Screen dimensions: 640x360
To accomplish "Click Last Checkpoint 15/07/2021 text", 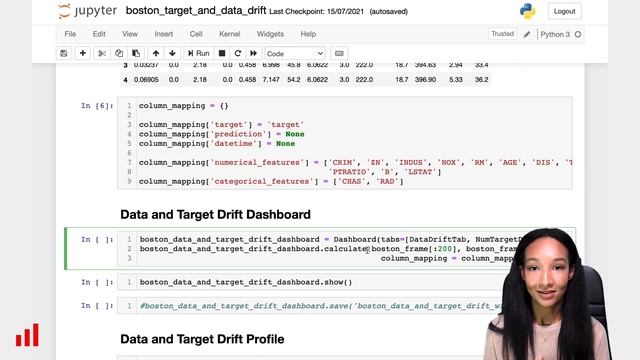I will 316,11.
